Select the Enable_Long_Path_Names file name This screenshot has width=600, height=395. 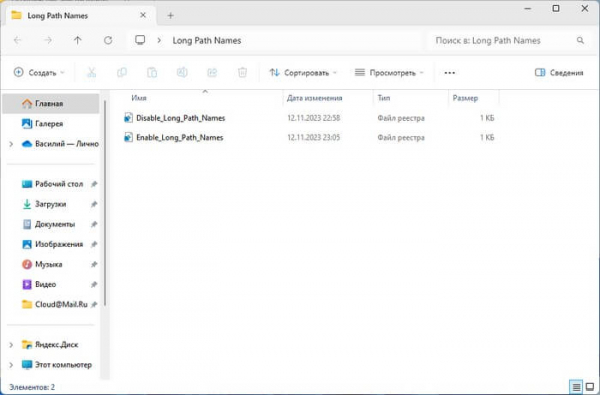point(179,137)
